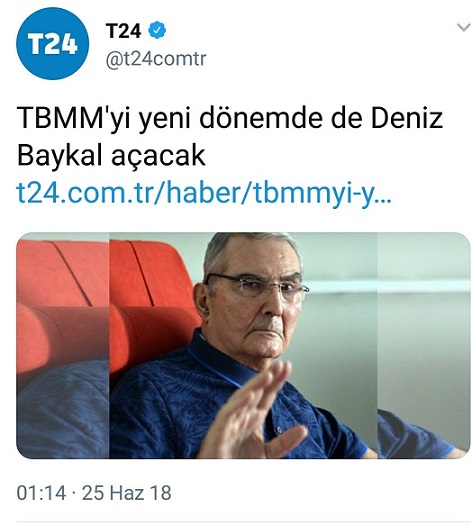Click the 01:14 time stamp
This screenshot has width=472, height=525.
(x=41, y=493)
